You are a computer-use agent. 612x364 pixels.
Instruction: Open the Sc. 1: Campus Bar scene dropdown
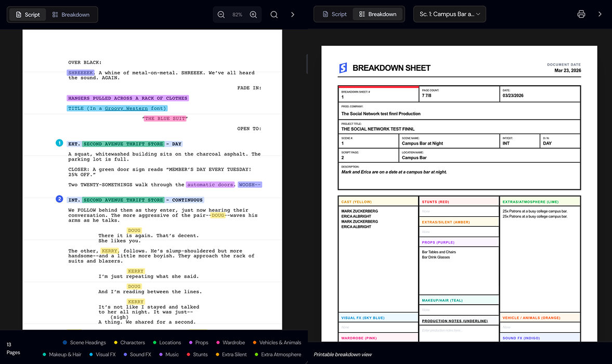[449, 14]
